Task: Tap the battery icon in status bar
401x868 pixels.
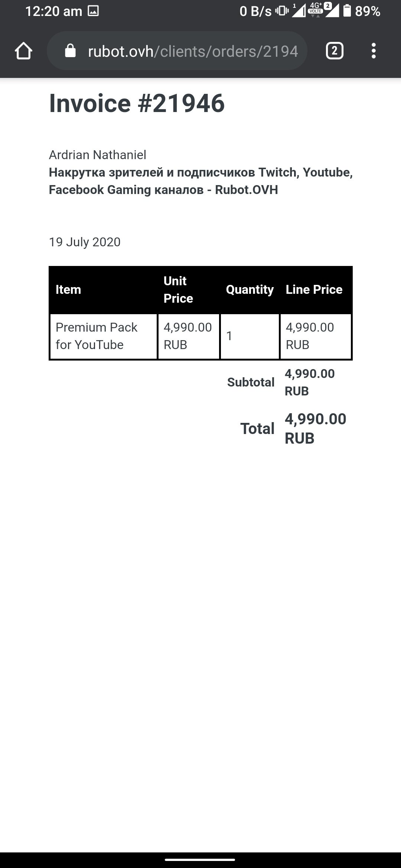Action: pos(347,11)
